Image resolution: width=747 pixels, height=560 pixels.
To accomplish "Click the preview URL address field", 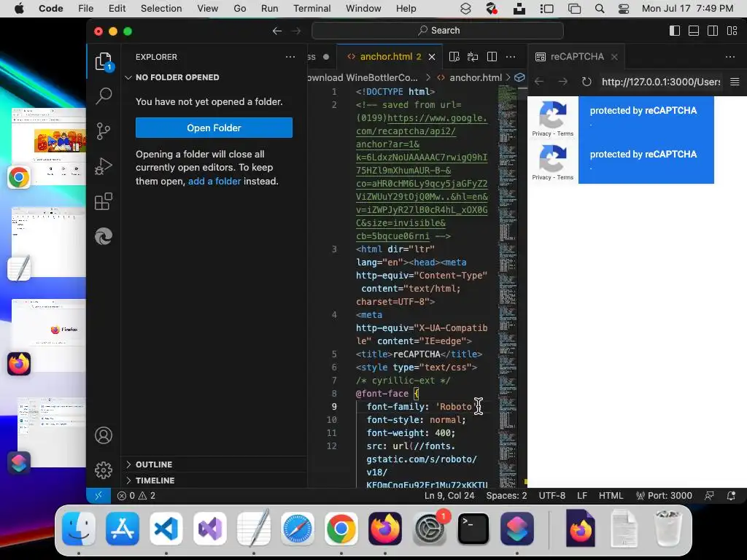I will click(660, 82).
